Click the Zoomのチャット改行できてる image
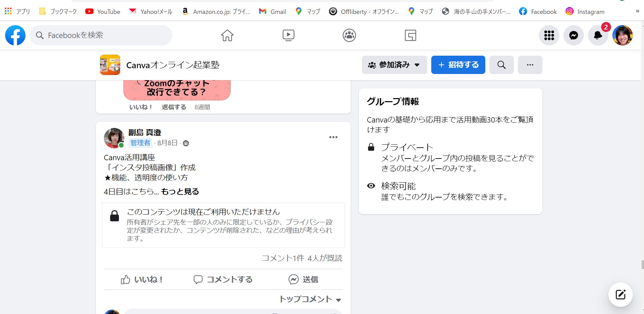644x314 pixels. point(177,90)
